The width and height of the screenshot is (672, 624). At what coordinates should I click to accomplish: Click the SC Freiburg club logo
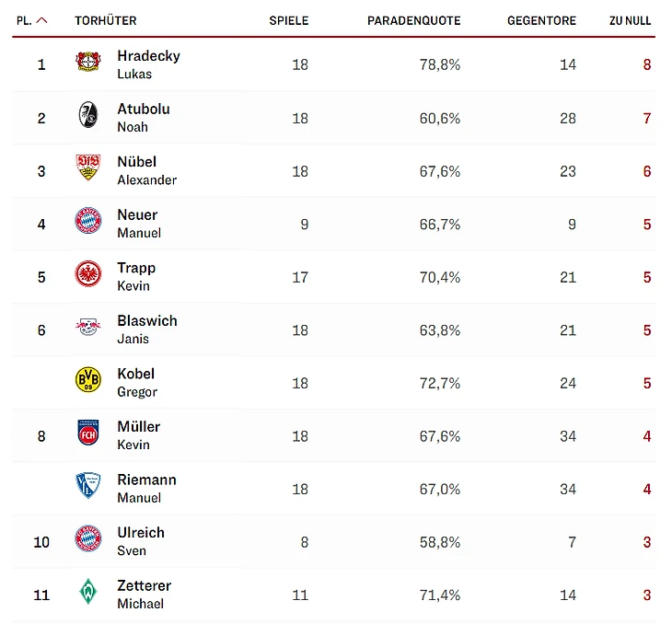point(88,116)
